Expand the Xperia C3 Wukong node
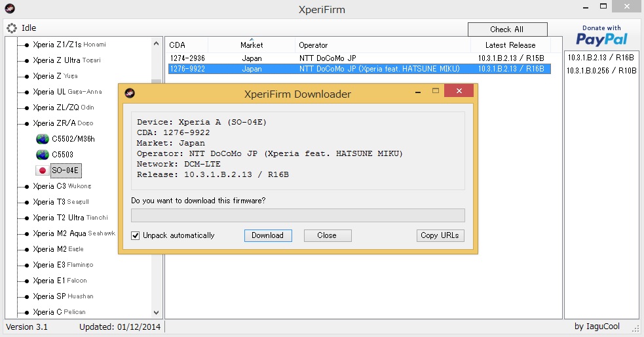The image size is (644, 337). [27, 186]
